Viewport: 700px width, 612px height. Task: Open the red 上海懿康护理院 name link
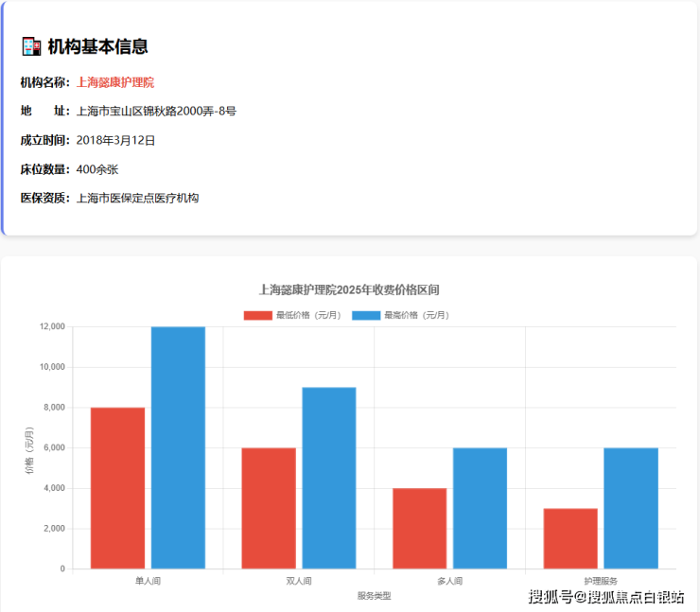114,82
